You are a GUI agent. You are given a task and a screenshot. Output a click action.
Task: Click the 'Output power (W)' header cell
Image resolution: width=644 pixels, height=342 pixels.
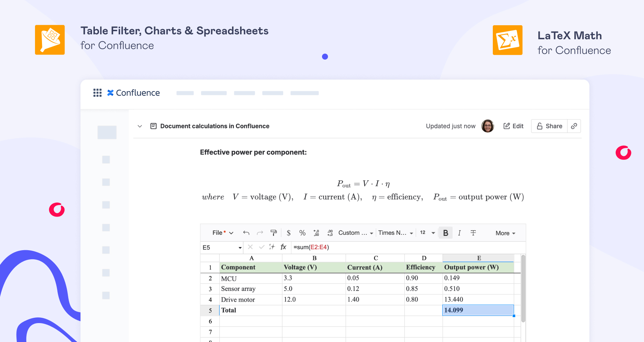click(x=478, y=267)
